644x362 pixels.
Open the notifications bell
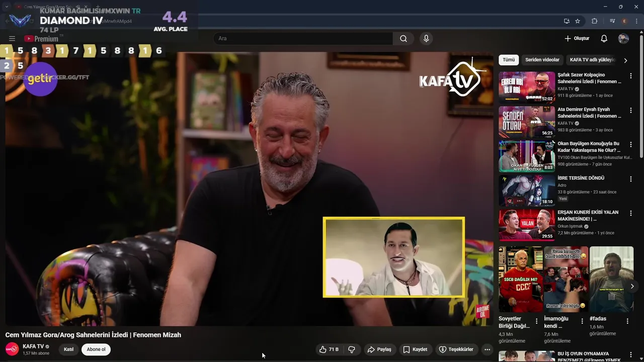[604, 39]
